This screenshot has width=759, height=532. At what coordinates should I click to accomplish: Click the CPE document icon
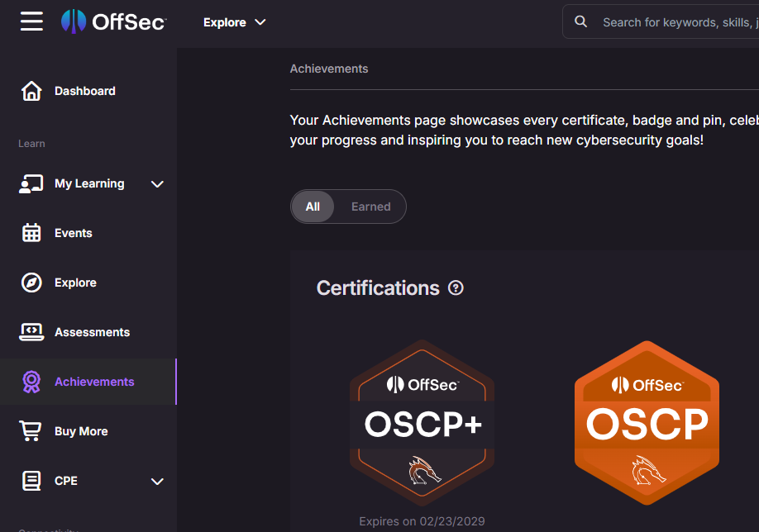coord(31,481)
